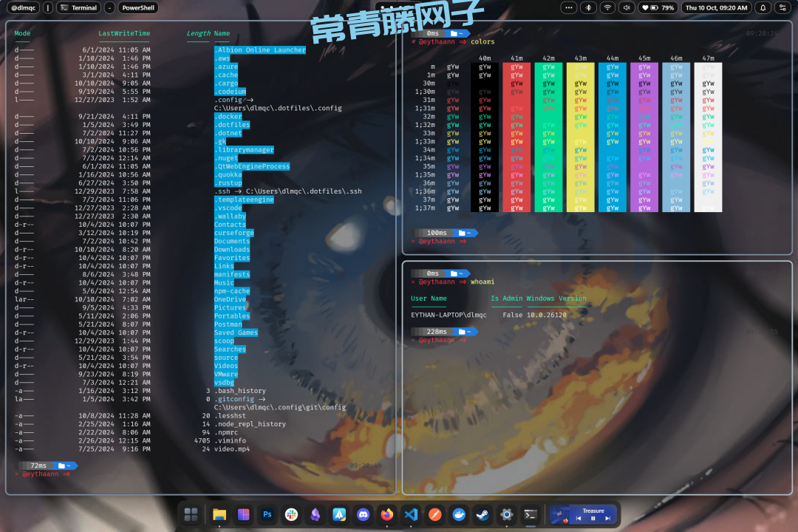This screenshot has height=532, width=798.
Task: Click the Discord dock icon
Action: point(363,514)
